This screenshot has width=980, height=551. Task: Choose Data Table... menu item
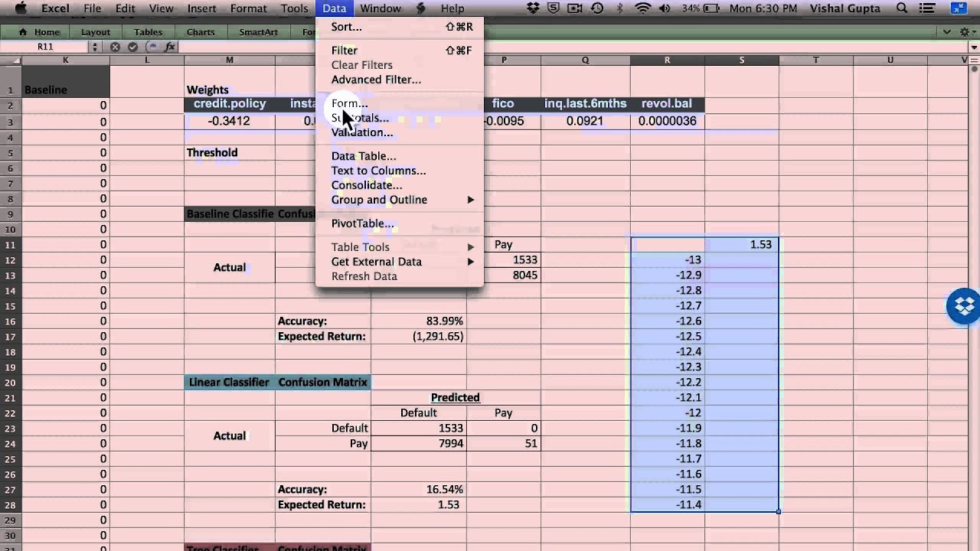400,156
